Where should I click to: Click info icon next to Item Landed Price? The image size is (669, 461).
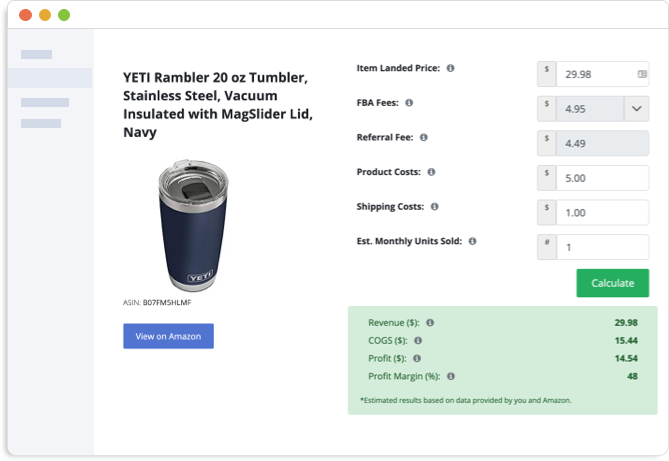(450, 68)
